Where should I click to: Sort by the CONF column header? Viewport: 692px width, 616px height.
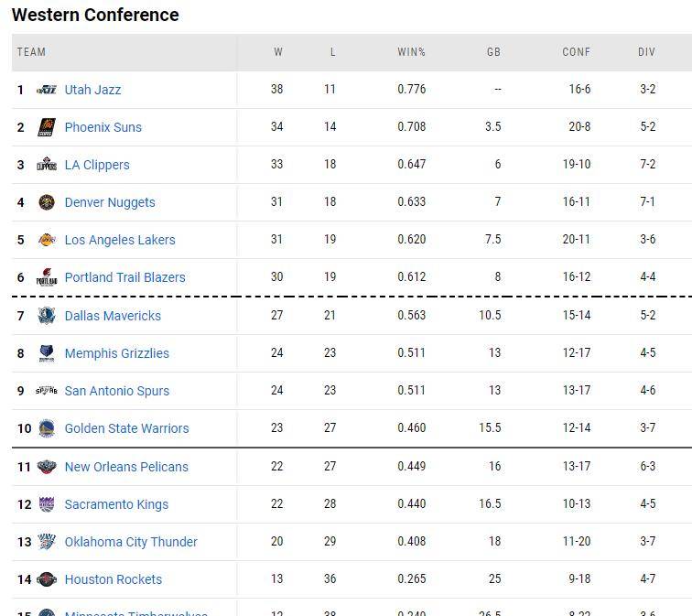(576, 52)
